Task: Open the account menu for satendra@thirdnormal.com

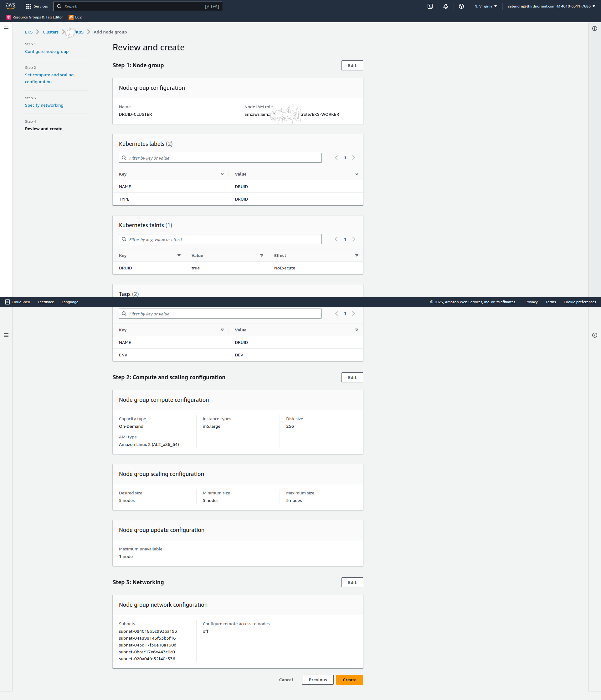Action: tap(551, 7)
